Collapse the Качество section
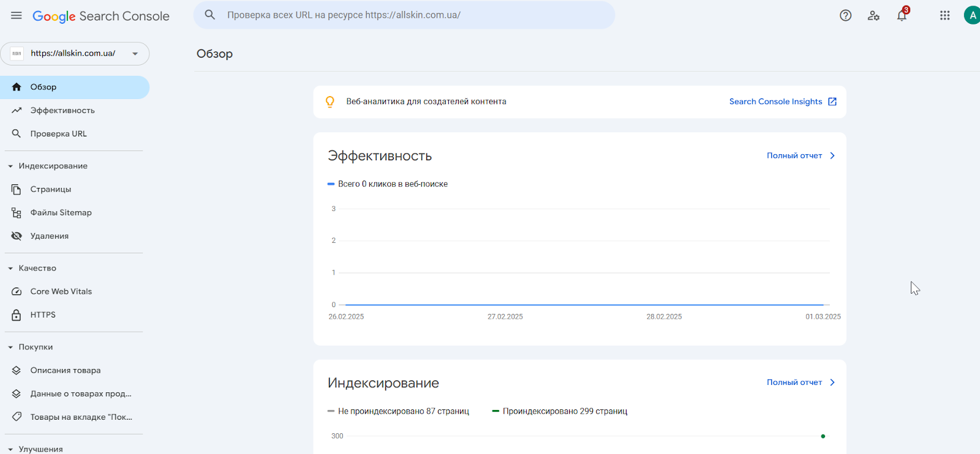Image resolution: width=980 pixels, height=454 pixels. 10,268
